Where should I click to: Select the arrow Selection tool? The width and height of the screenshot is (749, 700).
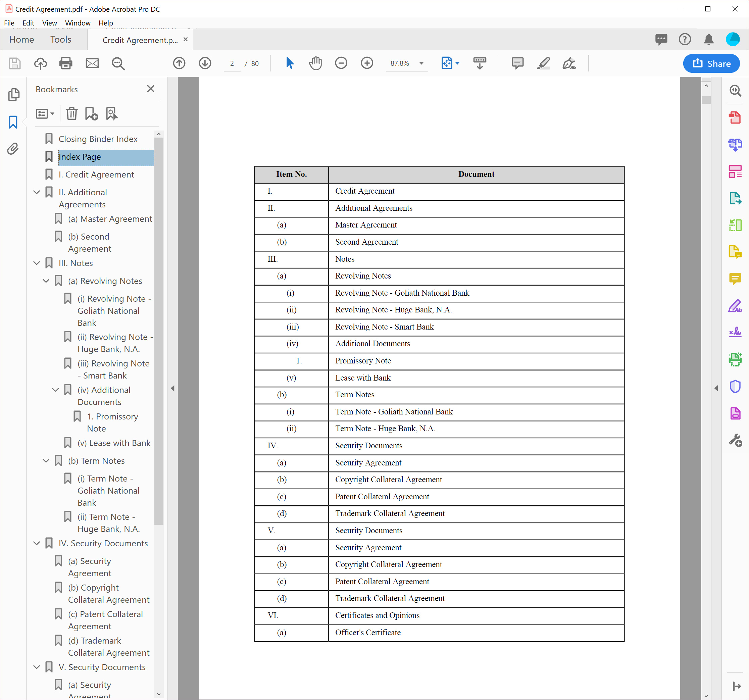pyautogui.click(x=289, y=63)
